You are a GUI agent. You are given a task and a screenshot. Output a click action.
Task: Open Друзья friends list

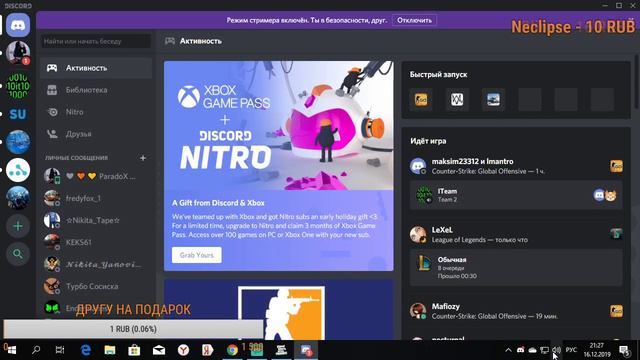(96, 134)
